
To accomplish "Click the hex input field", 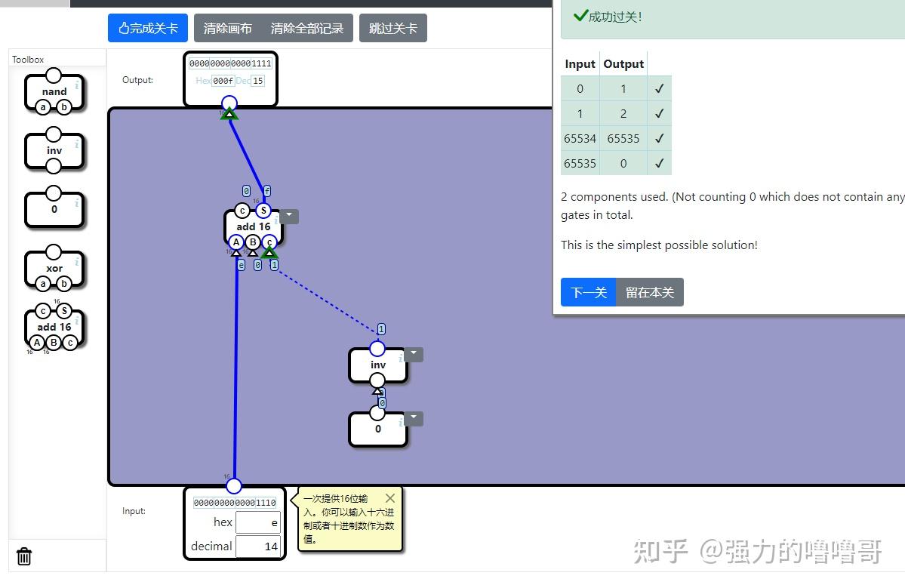I will [x=258, y=522].
